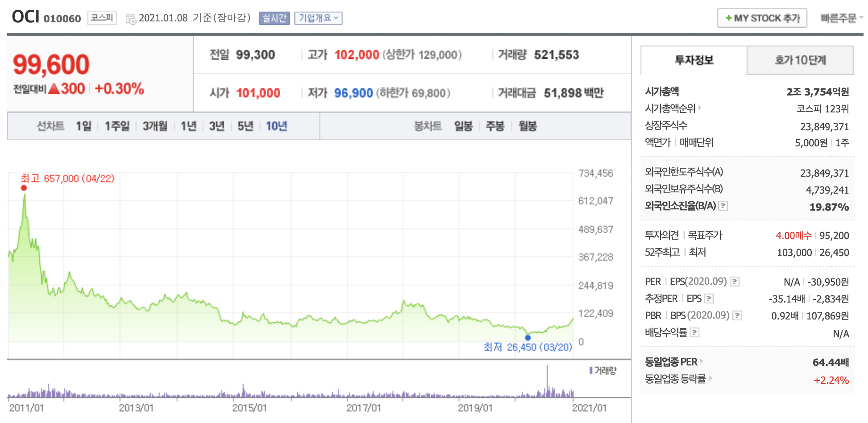The height and width of the screenshot is (423, 868).
Task: Click the 목표주가 value 95,200
Action: 834,236
